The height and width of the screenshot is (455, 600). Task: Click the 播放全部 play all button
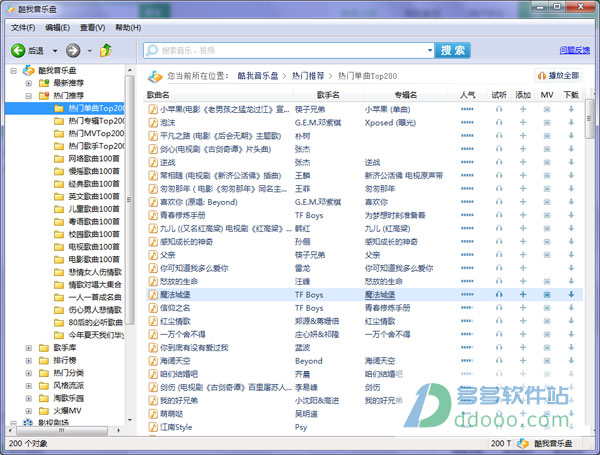[558, 75]
